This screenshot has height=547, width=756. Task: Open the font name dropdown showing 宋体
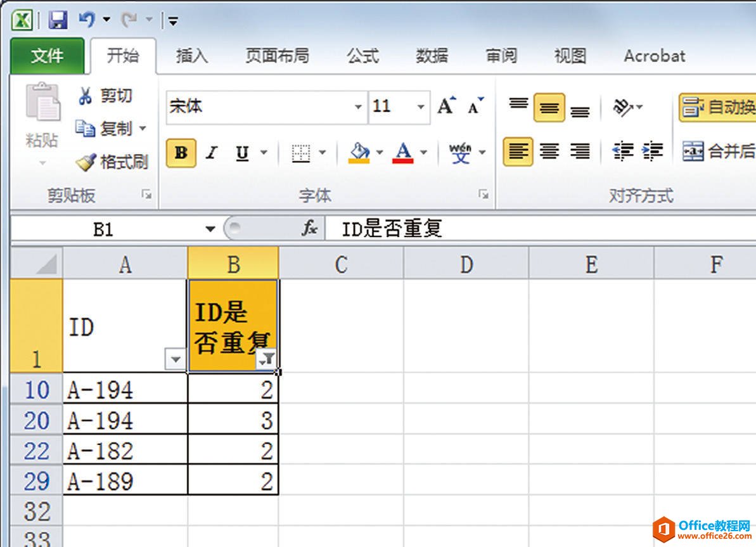tap(359, 106)
